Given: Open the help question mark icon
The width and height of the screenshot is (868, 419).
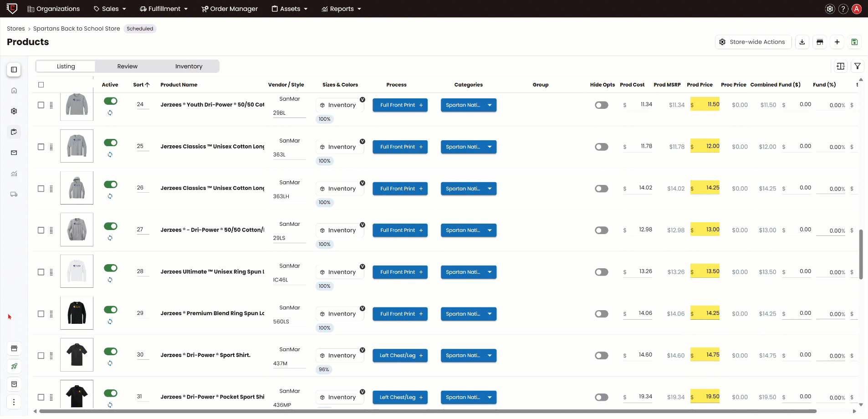Looking at the screenshot, I should click(843, 9).
